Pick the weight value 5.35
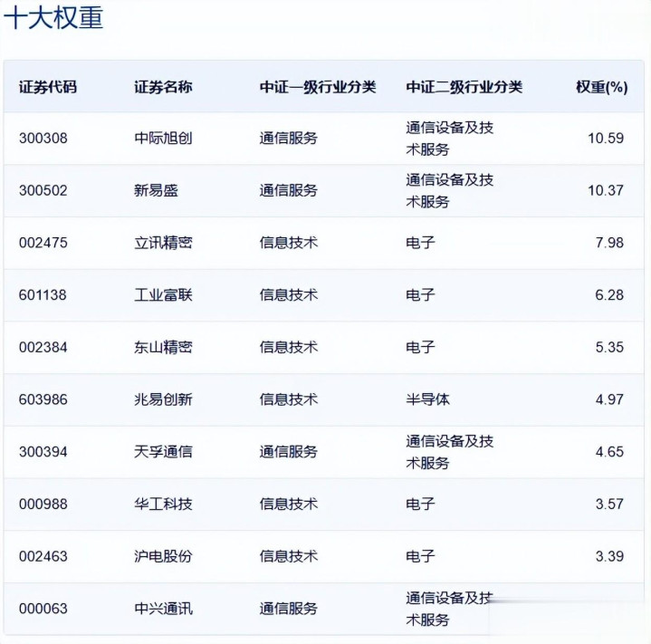This screenshot has height=644, width=651. (609, 347)
